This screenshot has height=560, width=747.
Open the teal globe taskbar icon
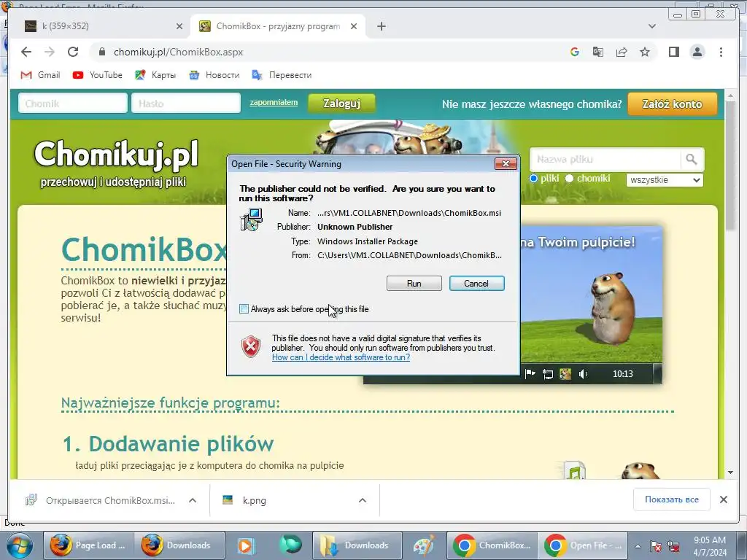tap(290, 544)
